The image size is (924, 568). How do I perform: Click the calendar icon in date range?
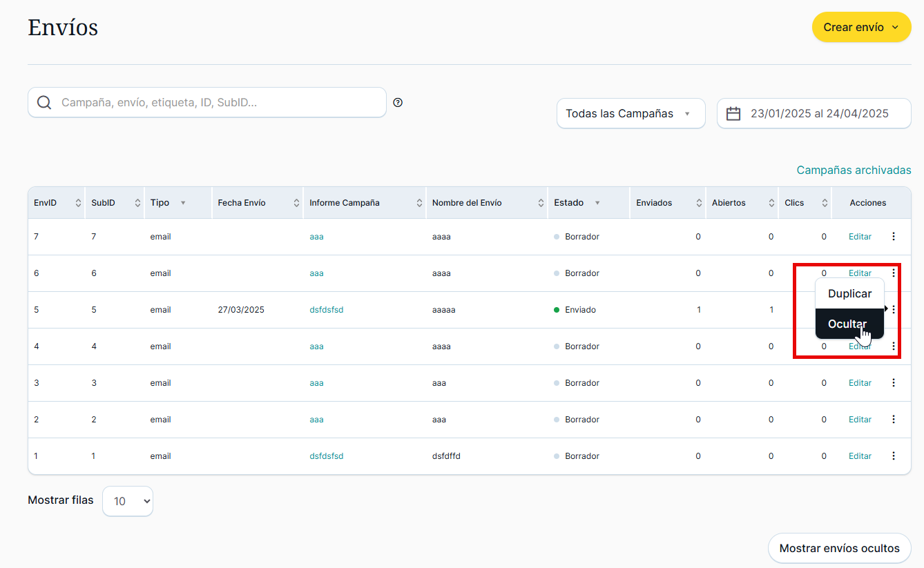[x=733, y=114]
